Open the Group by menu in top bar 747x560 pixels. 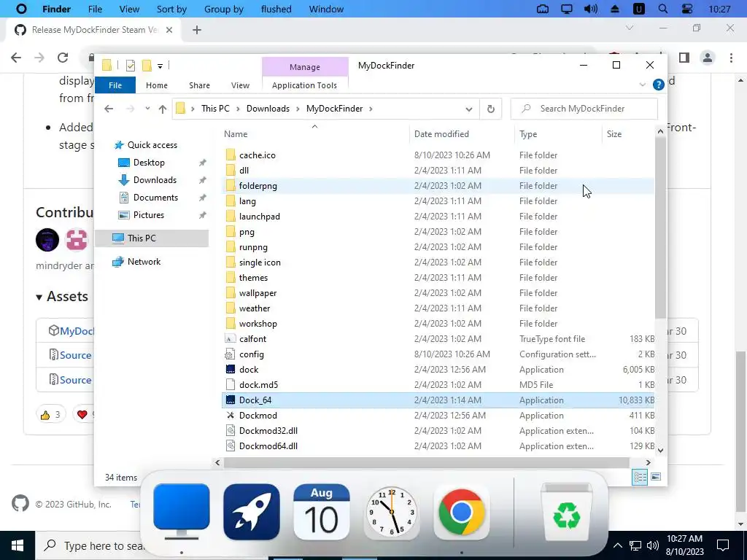pos(223,9)
